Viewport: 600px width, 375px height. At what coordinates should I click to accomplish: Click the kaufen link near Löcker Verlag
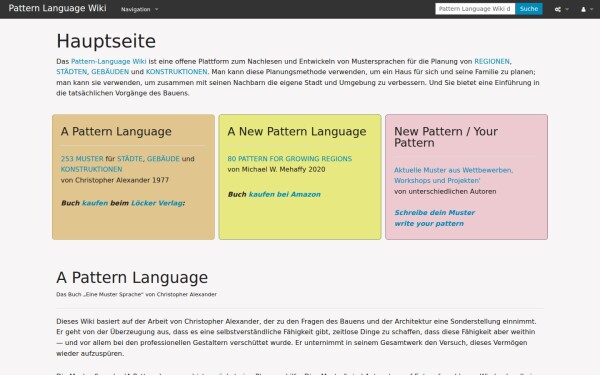(x=95, y=203)
